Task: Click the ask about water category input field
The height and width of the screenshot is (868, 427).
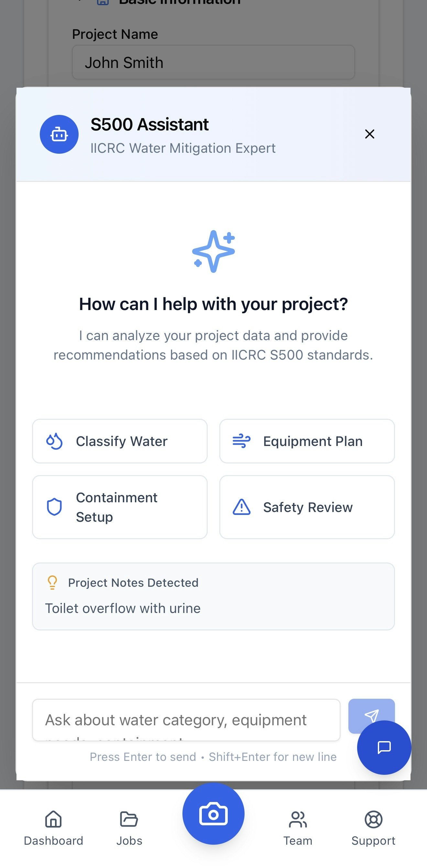Action: click(x=186, y=720)
